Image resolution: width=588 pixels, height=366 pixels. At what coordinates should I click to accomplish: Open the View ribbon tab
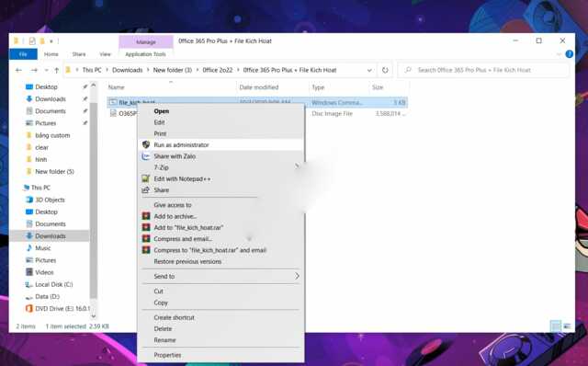tap(106, 54)
